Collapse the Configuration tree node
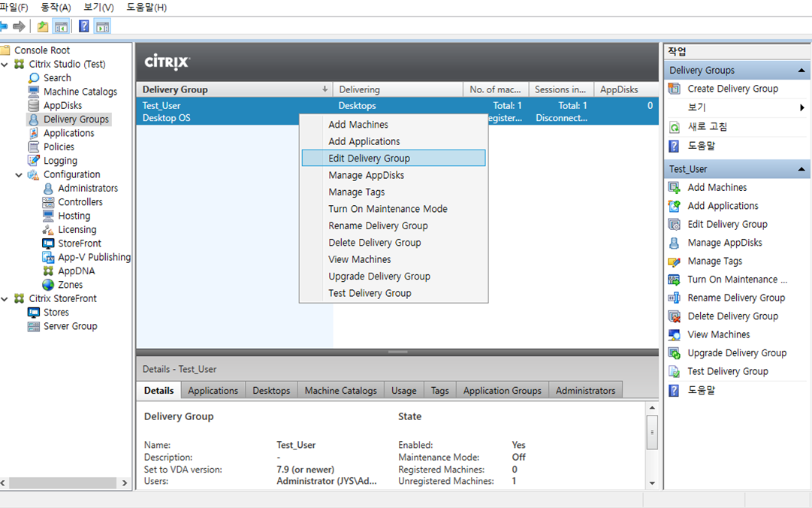Screen dimensions: 812x508 point(20,174)
